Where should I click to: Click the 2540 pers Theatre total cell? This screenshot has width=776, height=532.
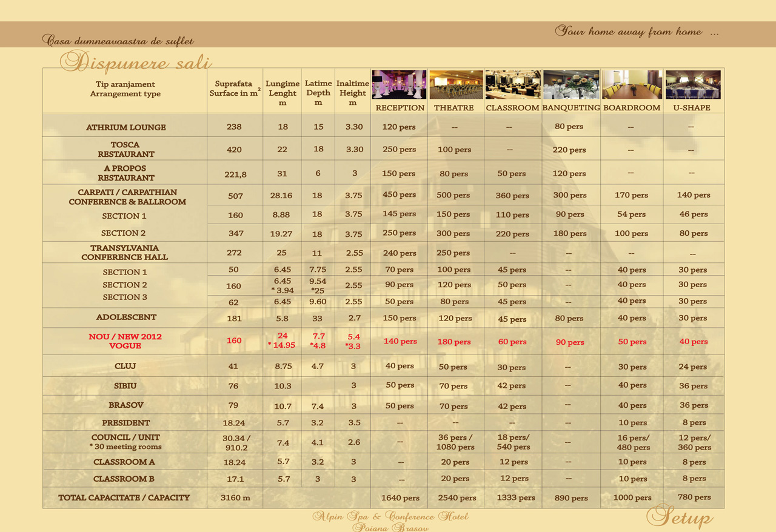point(457,497)
